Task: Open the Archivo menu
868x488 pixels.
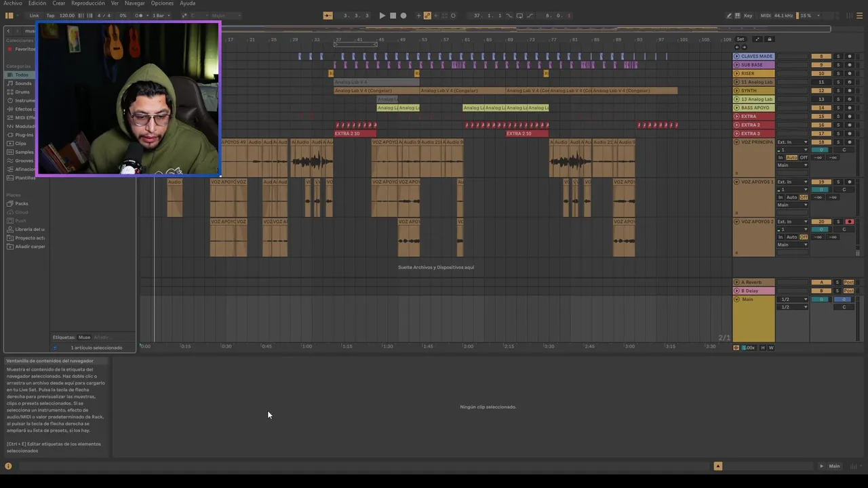Action: [x=13, y=3]
